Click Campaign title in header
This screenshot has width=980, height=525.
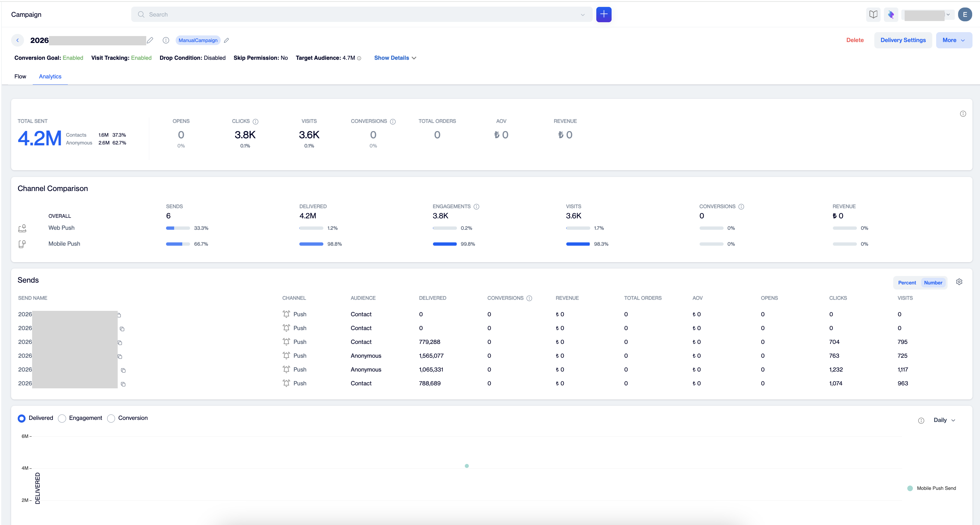coord(26,14)
